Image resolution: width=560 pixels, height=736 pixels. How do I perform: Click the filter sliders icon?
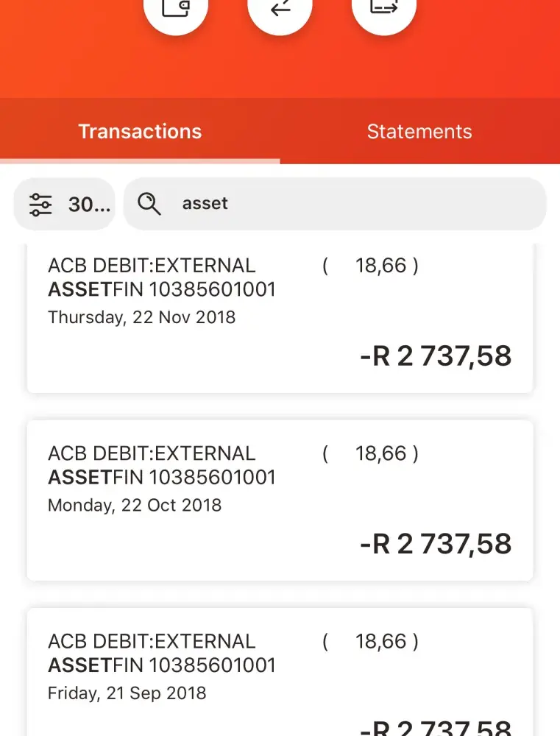click(x=40, y=204)
